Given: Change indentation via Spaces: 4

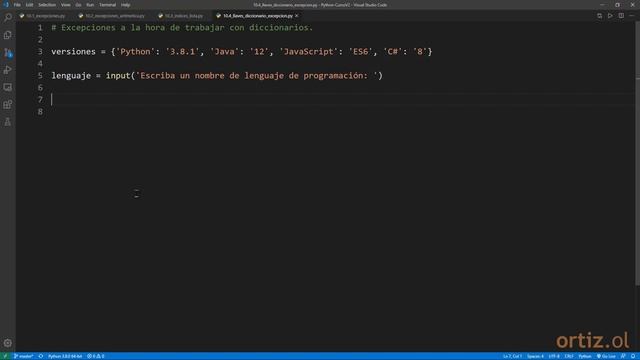Looking at the screenshot, I should click(535, 356).
